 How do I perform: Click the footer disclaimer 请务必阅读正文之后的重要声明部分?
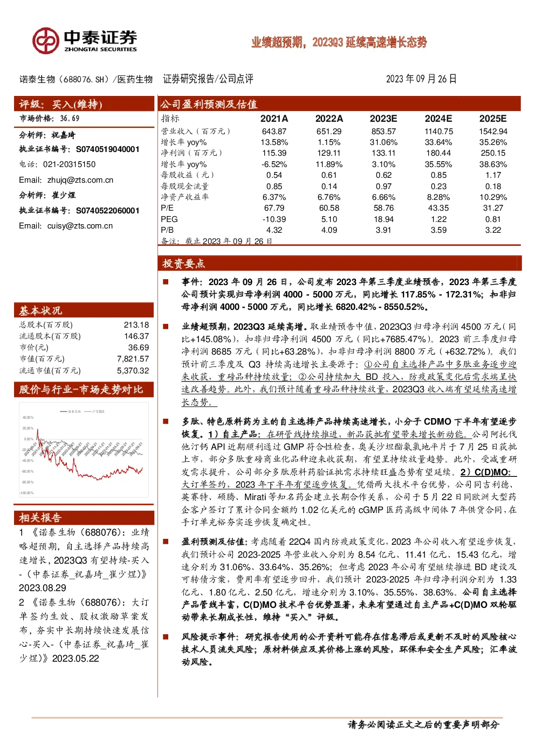point(423,725)
